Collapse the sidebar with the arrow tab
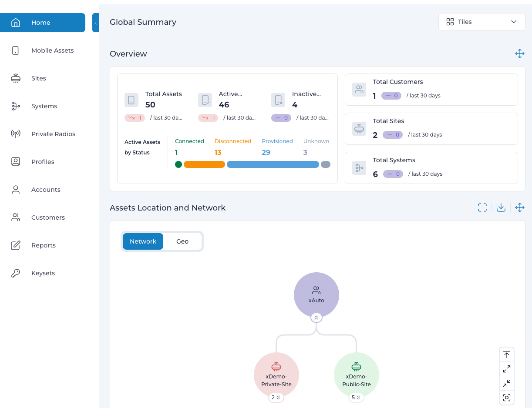The height and width of the screenshot is (408, 532). 96,23
